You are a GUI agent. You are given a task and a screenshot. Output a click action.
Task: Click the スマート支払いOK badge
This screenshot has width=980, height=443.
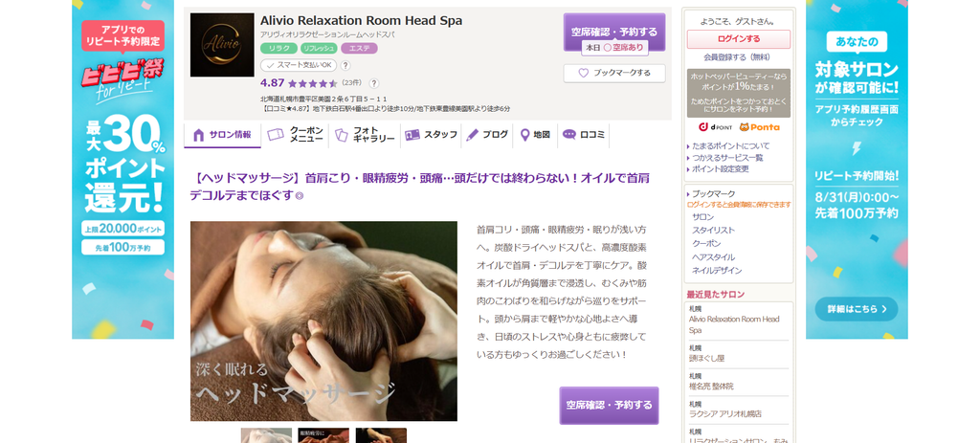[x=299, y=65]
